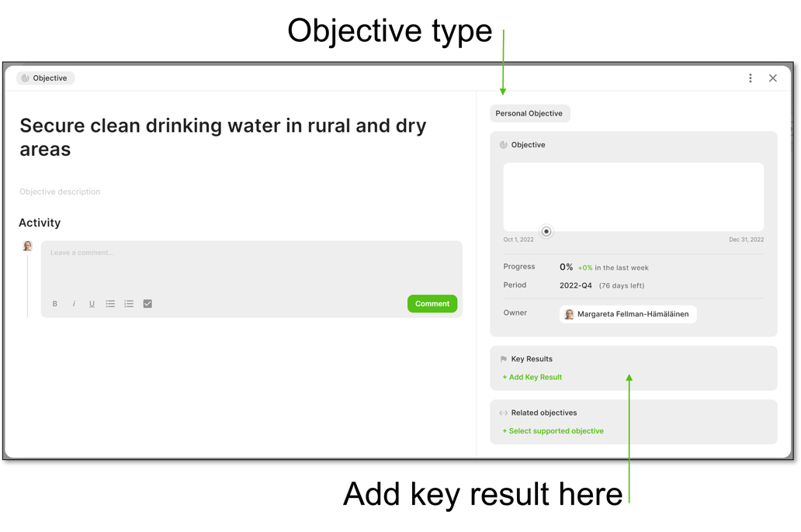Screen dimensions: 801x532
Task: Close the objective dialog
Action: pos(772,78)
